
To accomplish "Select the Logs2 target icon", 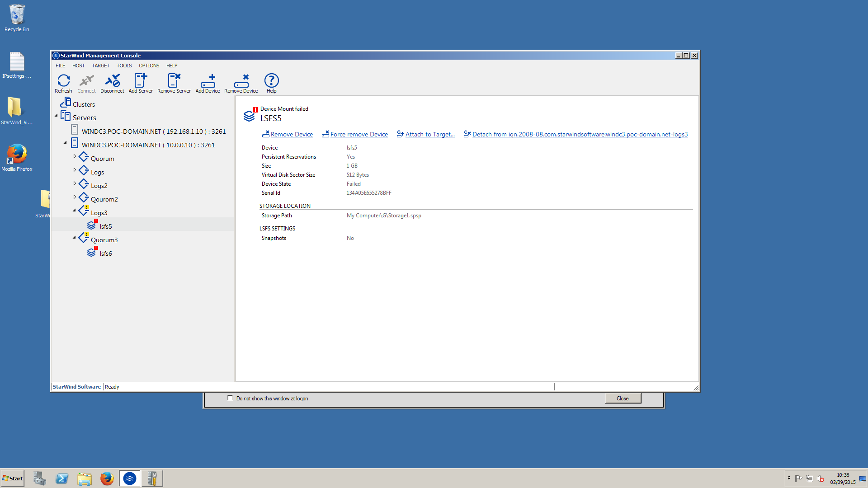I will pos(84,184).
